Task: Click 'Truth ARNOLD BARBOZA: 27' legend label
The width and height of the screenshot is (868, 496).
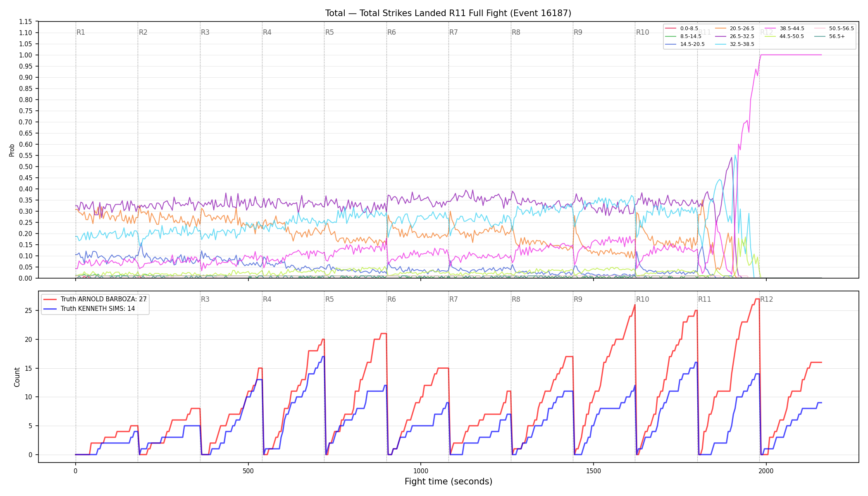Action: (x=104, y=299)
